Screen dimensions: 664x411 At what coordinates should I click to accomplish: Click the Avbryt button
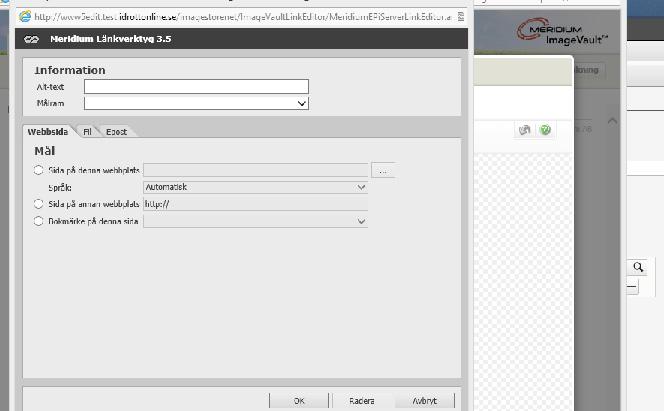click(x=425, y=401)
